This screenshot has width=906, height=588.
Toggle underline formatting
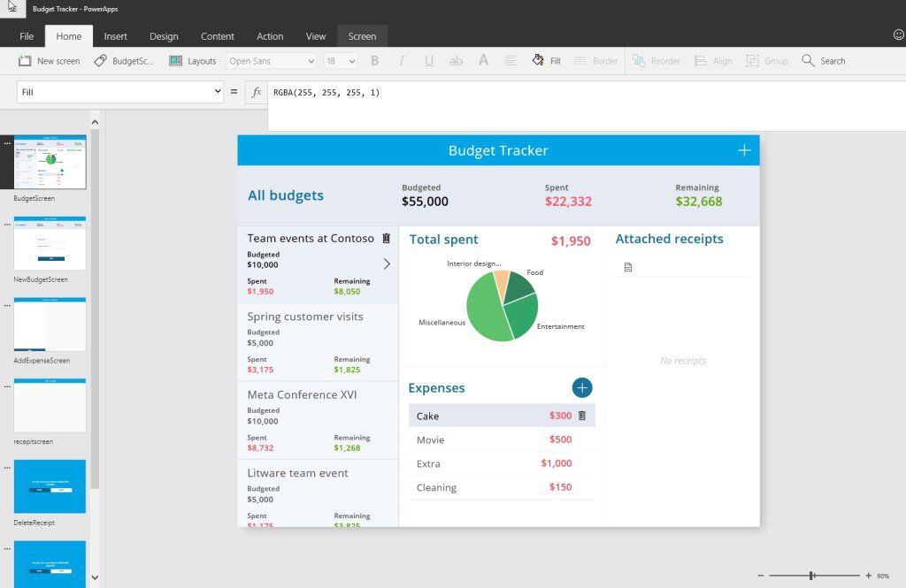(429, 61)
